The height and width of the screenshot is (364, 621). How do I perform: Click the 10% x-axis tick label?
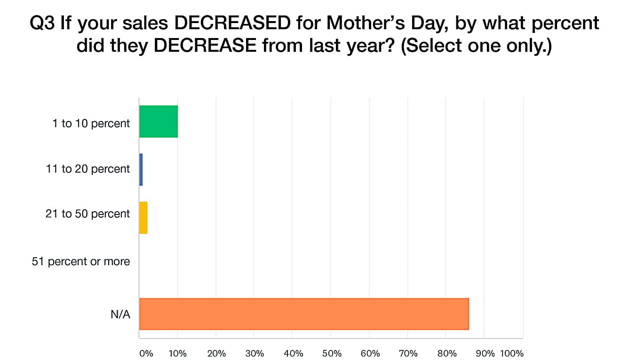178,354
